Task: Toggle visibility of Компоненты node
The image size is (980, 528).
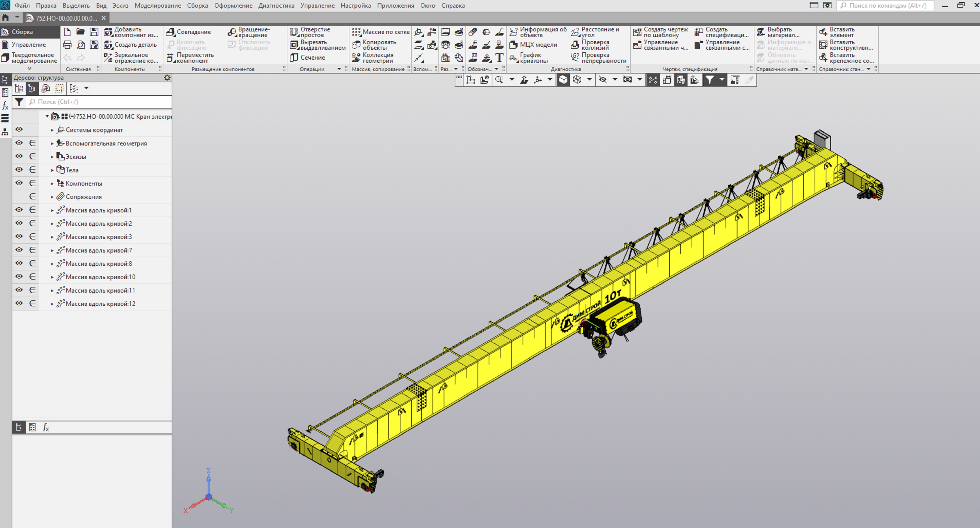Action: (19, 183)
